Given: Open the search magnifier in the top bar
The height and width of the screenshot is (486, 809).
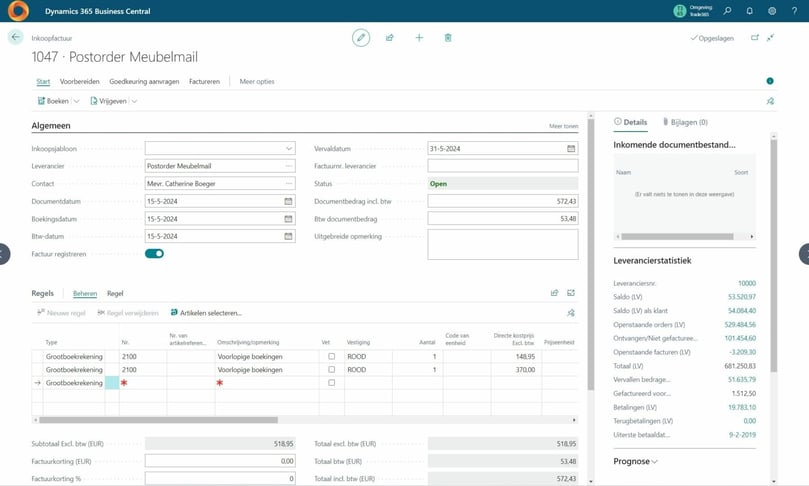Looking at the screenshot, I should click(727, 11).
